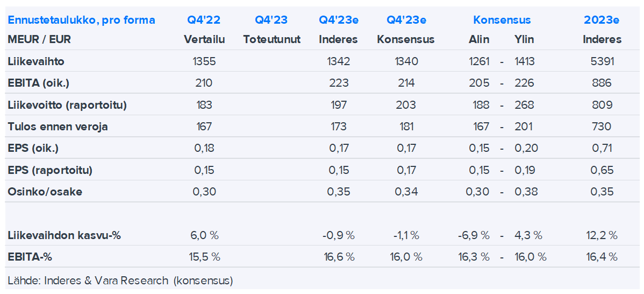Select the Osinko/osake row label
This screenshot has height=294, width=644.
[45, 192]
